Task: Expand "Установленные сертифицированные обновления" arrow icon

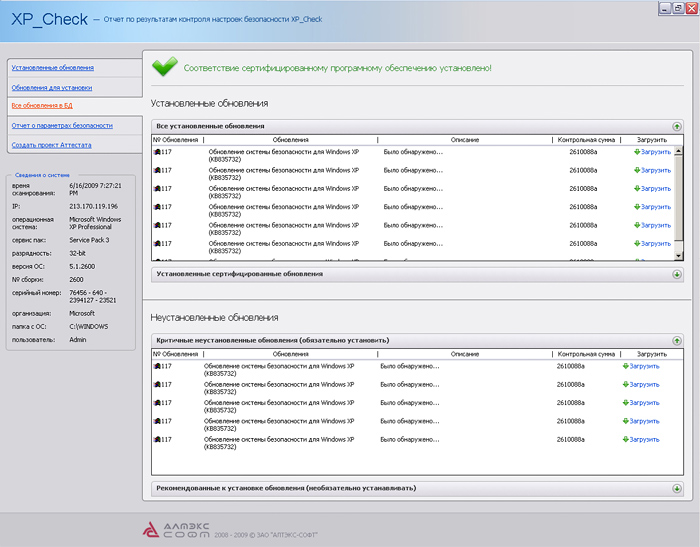Action: pyautogui.click(x=677, y=274)
